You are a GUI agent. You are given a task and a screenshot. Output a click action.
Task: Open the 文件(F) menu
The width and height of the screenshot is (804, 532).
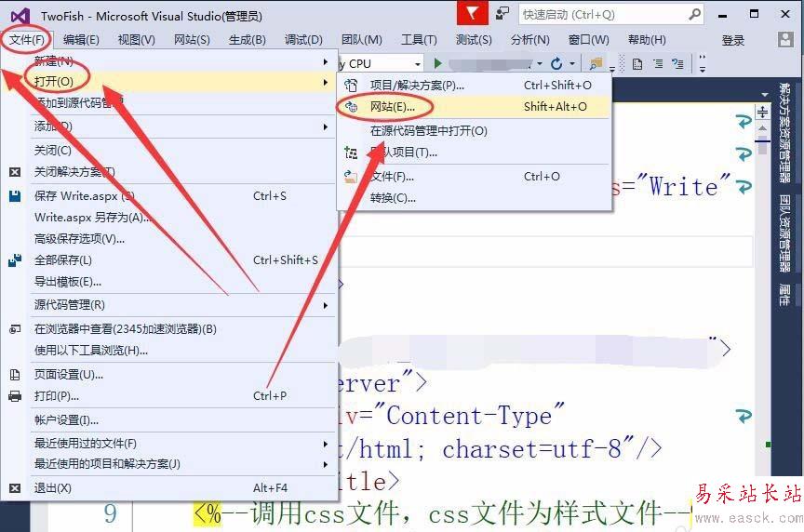(x=27, y=39)
